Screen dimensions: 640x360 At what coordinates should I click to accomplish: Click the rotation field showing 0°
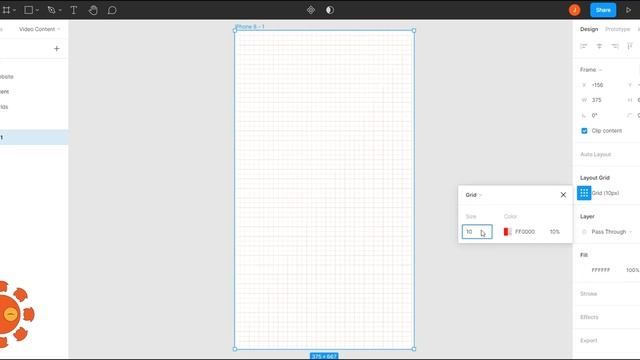(x=595, y=116)
